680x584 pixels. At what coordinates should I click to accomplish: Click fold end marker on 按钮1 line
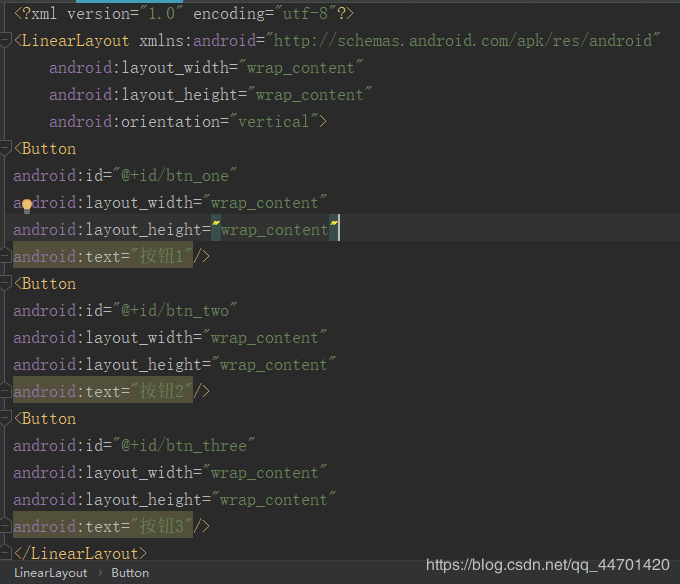pos(5,256)
